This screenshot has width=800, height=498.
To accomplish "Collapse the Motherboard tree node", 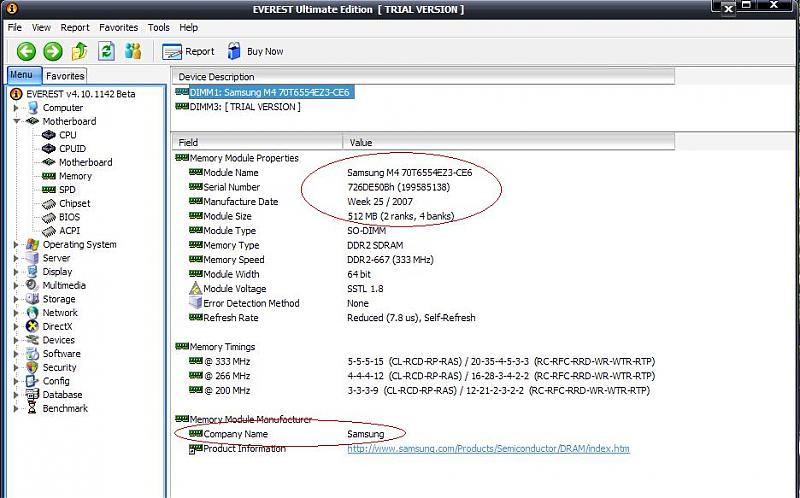I will [17, 122].
